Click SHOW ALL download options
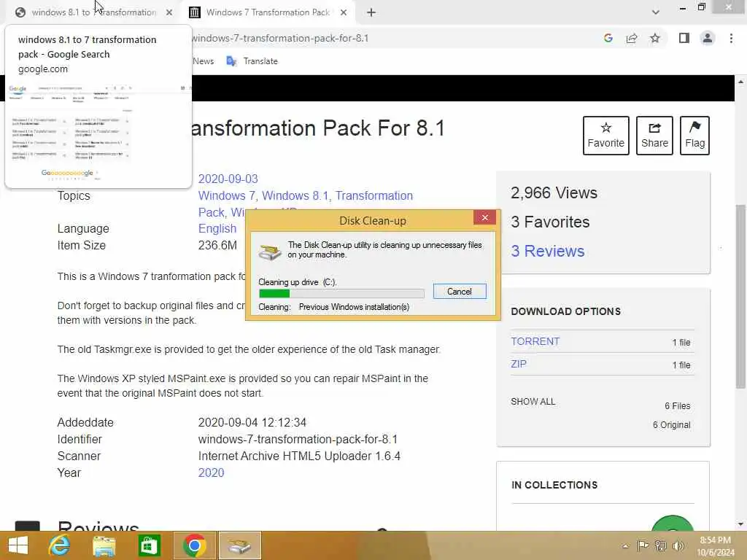This screenshot has width=747, height=560. point(533,402)
